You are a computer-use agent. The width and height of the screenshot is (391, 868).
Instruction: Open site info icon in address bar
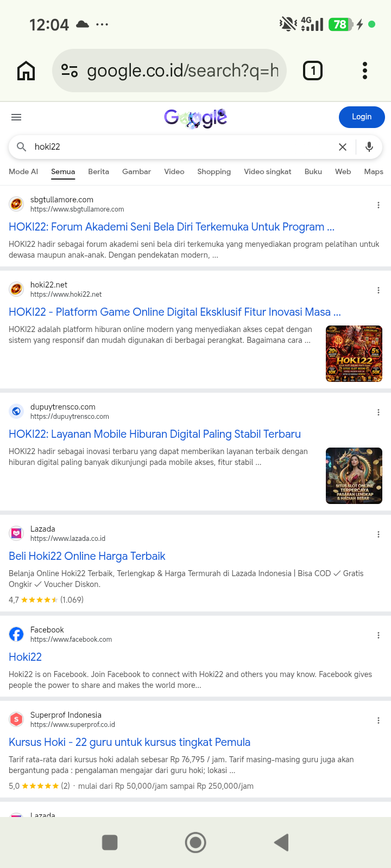70,71
